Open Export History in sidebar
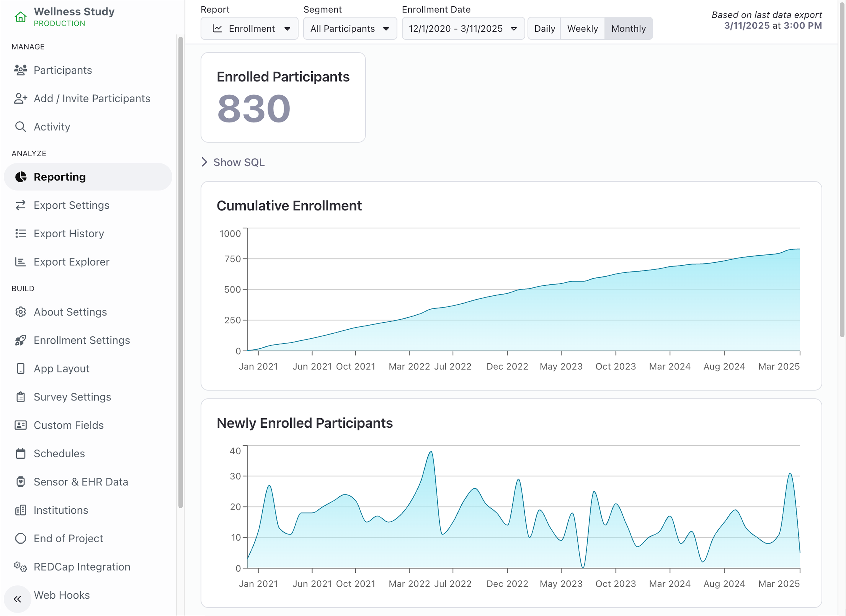846x616 pixels. click(x=69, y=233)
